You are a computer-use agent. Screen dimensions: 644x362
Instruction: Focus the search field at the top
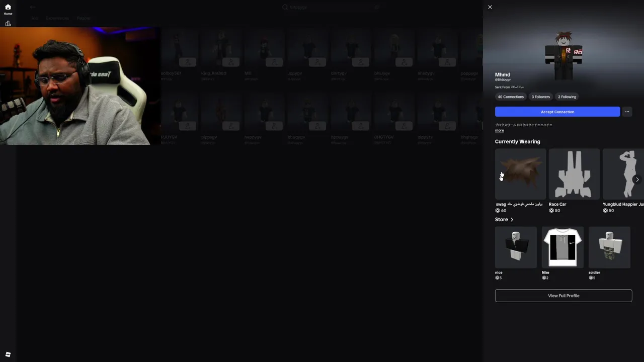point(332,7)
